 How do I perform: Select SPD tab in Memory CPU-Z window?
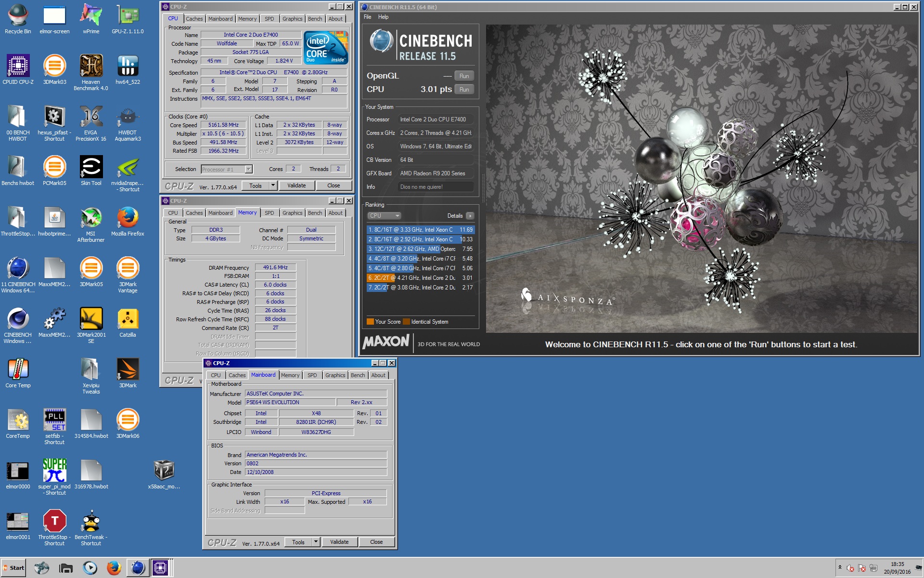pos(269,213)
